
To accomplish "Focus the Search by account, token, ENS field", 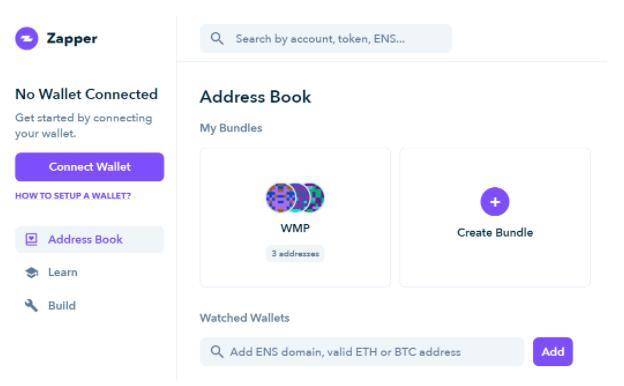I will 326,39.
